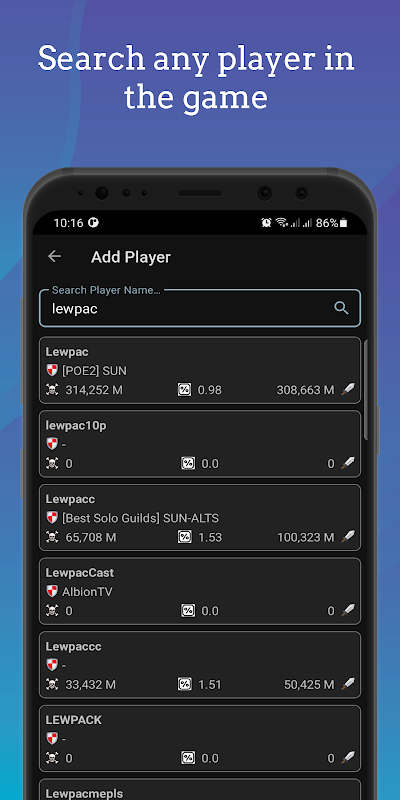This screenshot has height=800, width=400.
Task: Select the lewpac10p player result
Action: coord(200,444)
